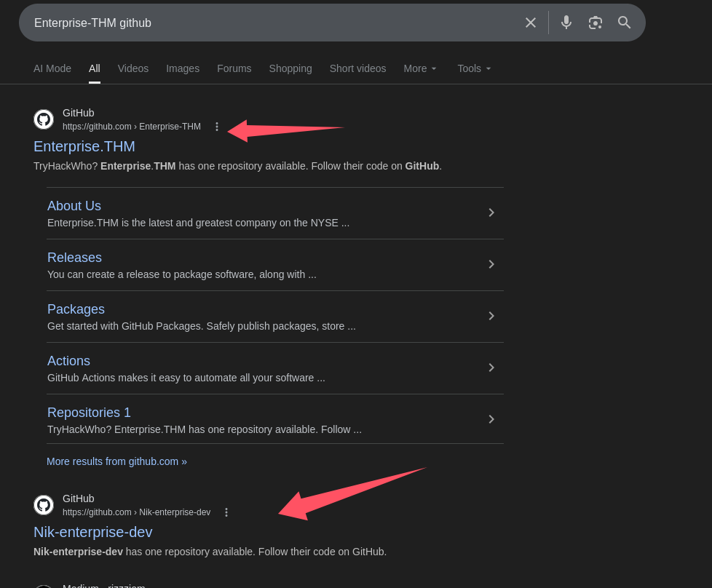Start voice search with microphone icon

566,23
